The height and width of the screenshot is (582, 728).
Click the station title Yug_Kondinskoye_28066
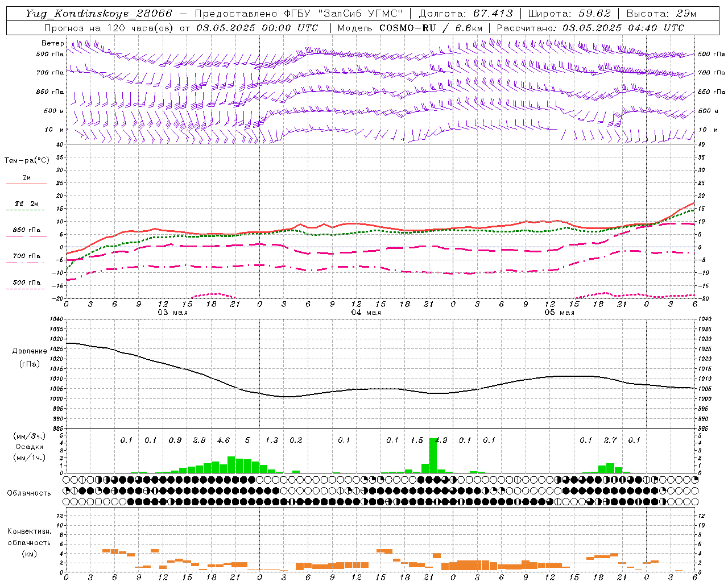click(99, 14)
